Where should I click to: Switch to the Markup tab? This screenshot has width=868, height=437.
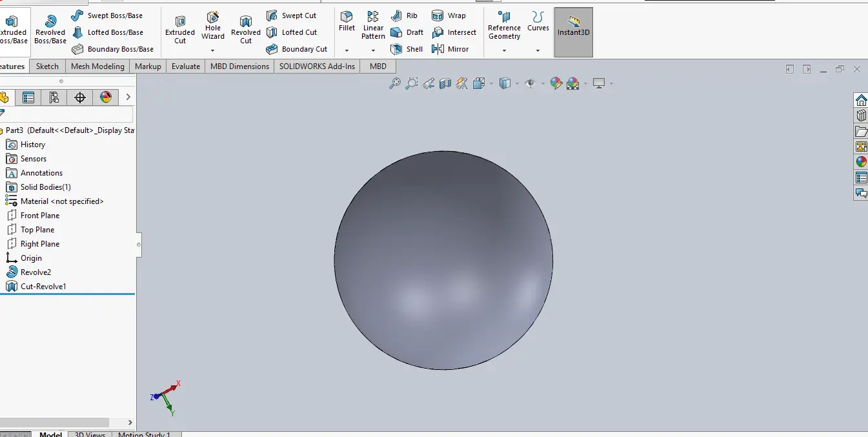click(x=148, y=66)
